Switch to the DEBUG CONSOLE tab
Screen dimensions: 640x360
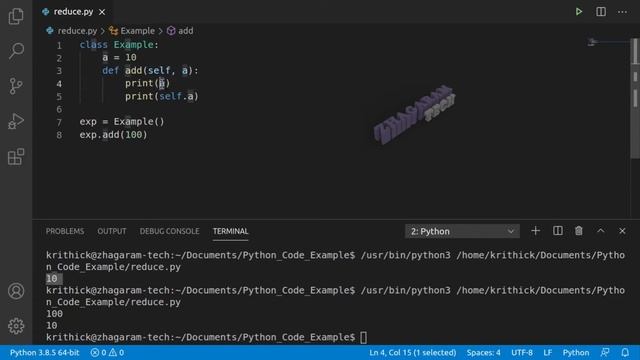[x=169, y=231]
